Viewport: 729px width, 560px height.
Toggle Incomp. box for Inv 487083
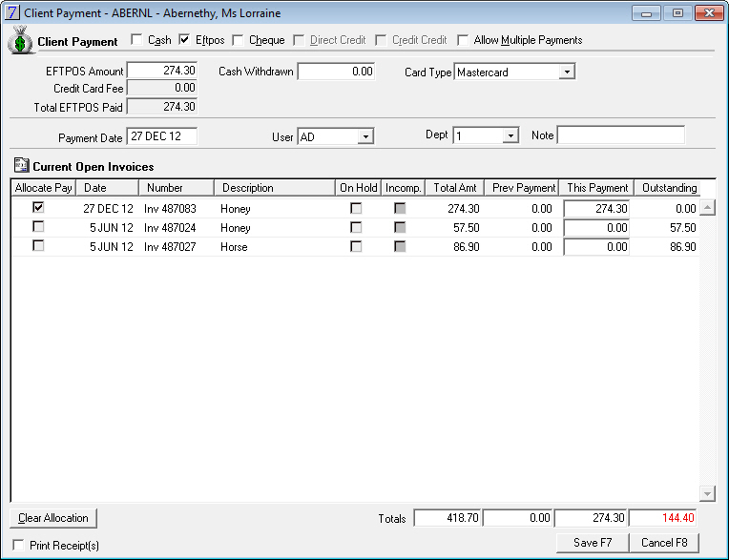pos(400,208)
